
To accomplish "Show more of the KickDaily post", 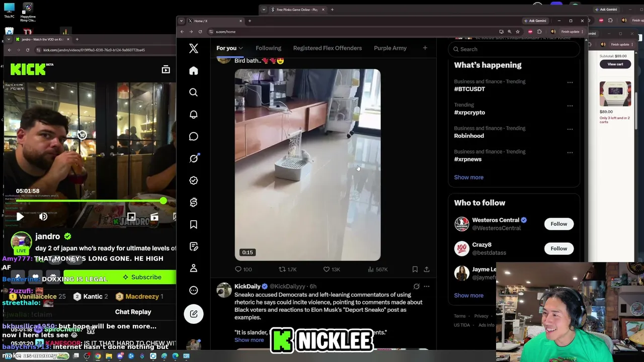I will pyautogui.click(x=249, y=340).
